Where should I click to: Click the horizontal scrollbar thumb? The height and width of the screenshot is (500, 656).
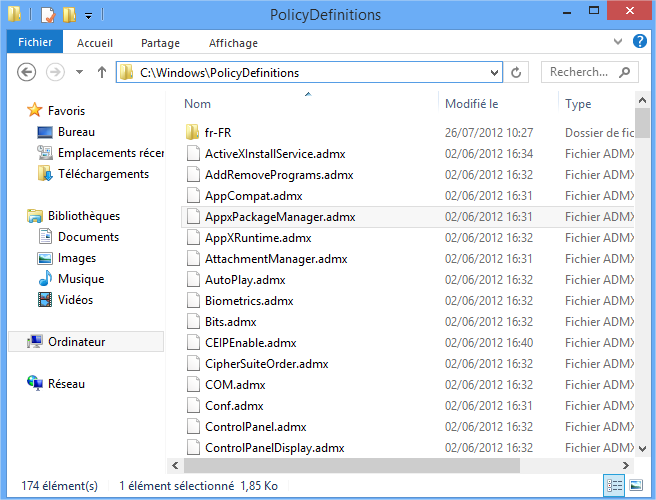point(352,465)
